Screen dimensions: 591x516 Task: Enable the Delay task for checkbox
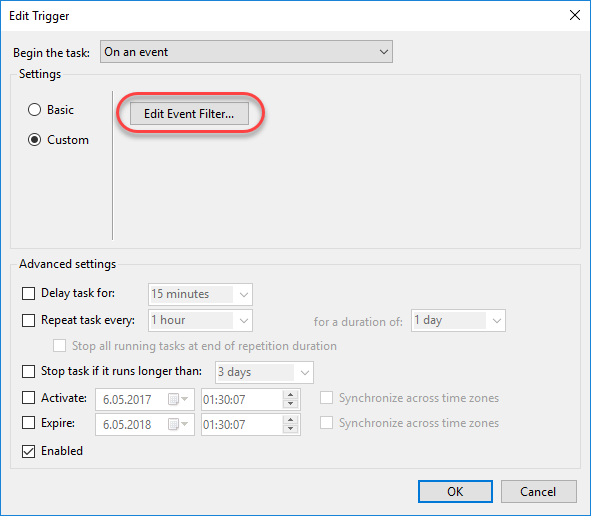click(x=28, y=293)
